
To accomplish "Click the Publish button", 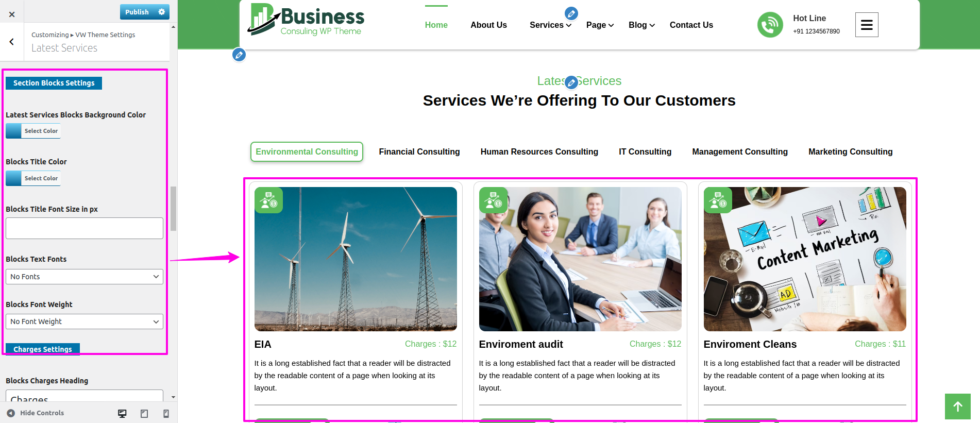I will tap(137, 12).
